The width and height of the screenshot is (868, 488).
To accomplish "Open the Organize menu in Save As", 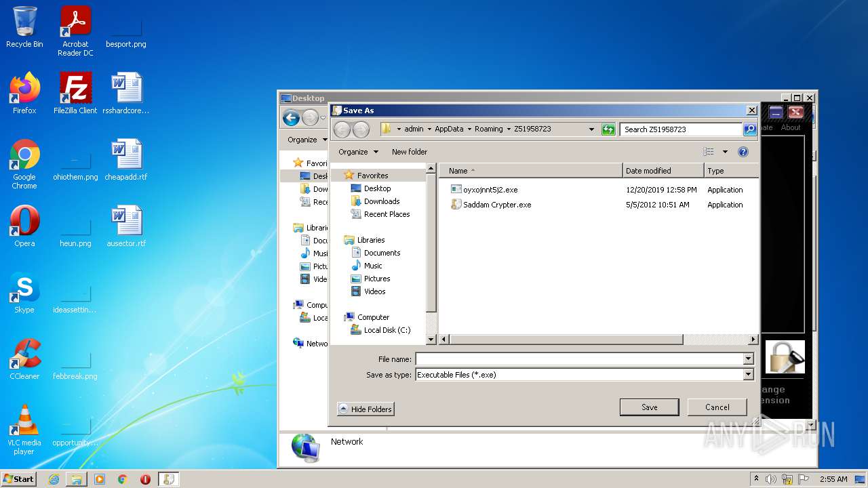I will coord(358,152).
